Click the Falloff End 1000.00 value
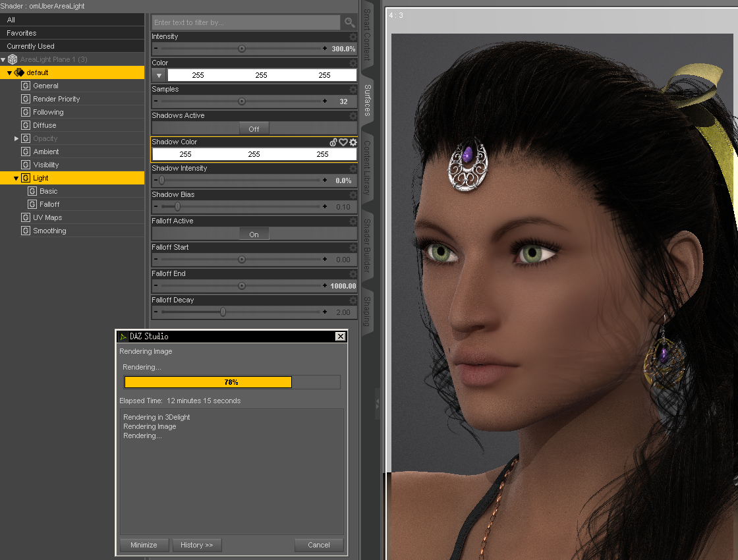 (x=343, y=286)
